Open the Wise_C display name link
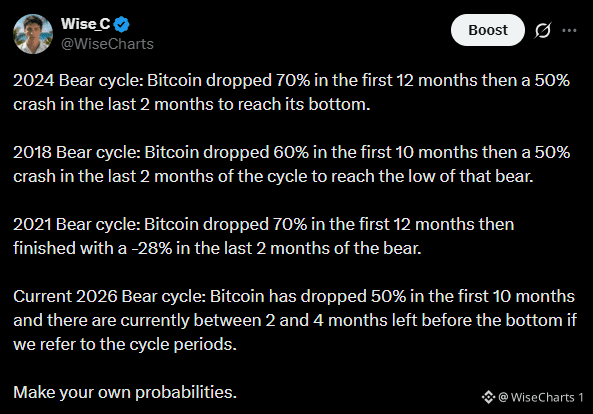The height and width of the screenshot is (414, 593). (x=85, y=24)
